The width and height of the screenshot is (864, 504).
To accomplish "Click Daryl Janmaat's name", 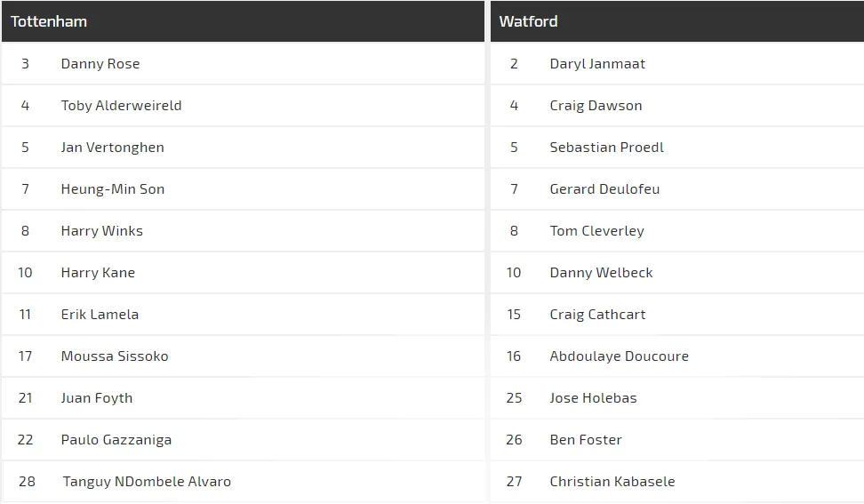I will 597,64.
